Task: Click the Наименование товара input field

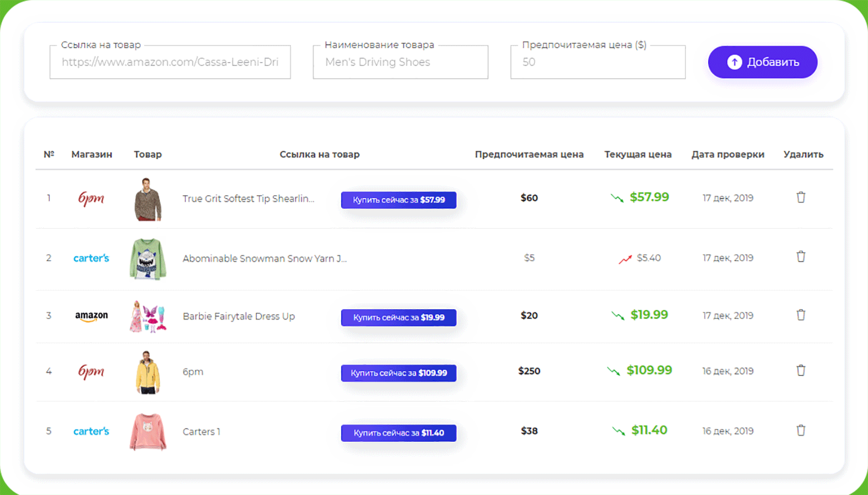Action: [x=400, y=62]
